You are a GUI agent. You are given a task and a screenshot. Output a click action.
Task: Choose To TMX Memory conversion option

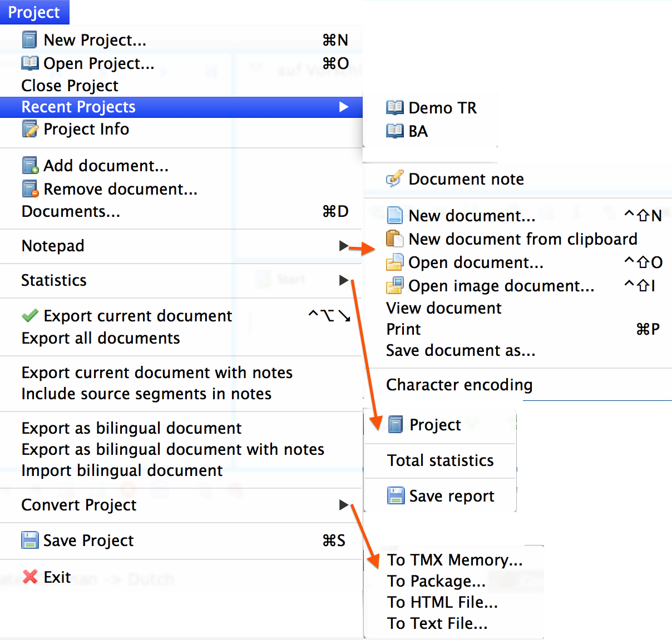(x=454, y=560)
